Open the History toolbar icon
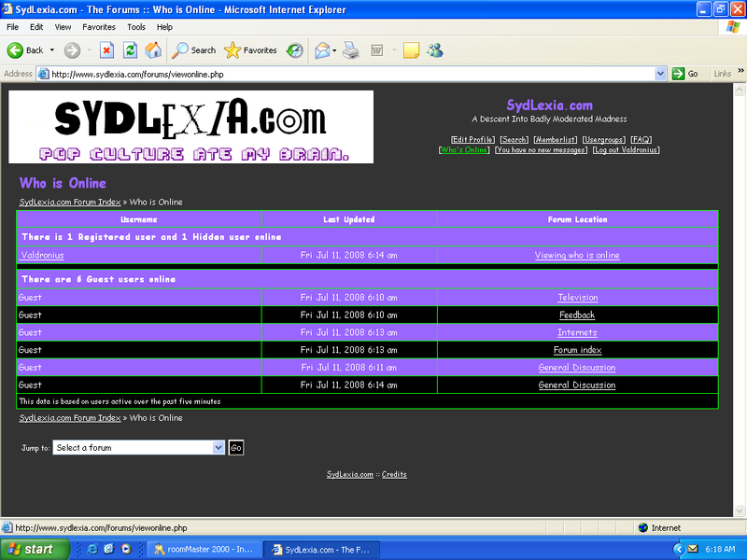 click(x=294, y=50)
